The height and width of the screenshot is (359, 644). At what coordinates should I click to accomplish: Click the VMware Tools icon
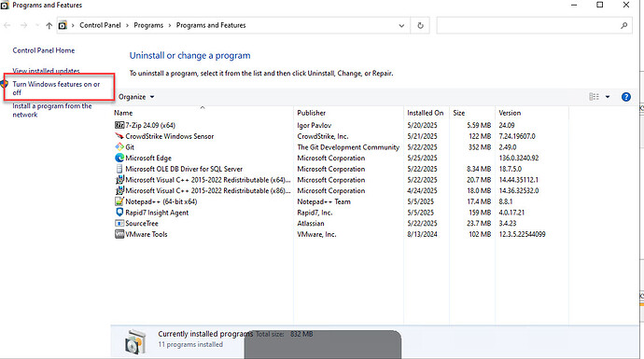click(119, 234)
